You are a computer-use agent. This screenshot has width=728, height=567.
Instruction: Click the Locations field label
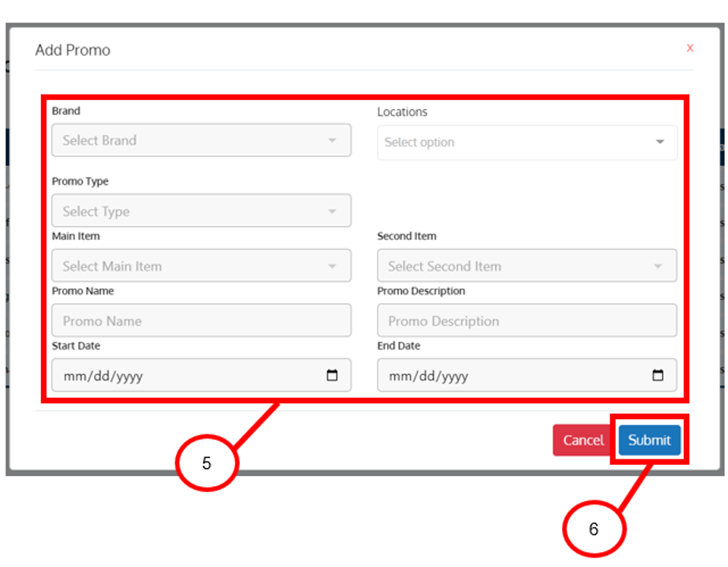coord(402,112)
